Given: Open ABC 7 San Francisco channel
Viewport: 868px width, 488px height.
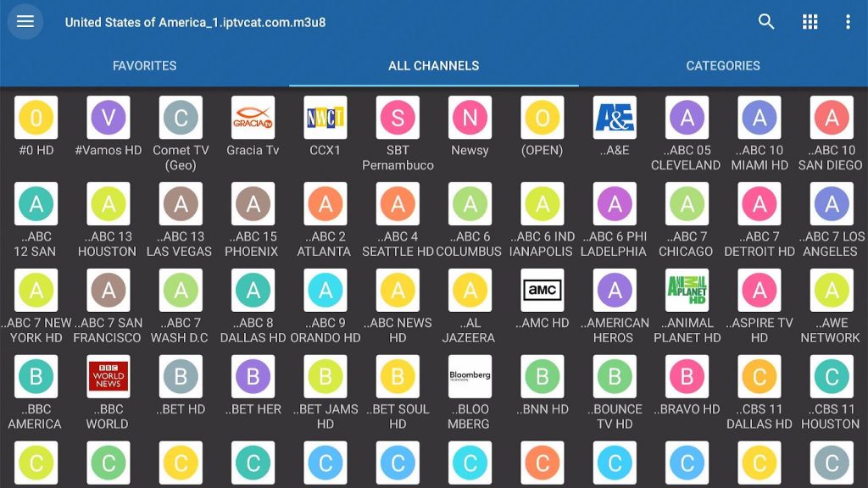Looking at the screenshot, I should (108, 291).
